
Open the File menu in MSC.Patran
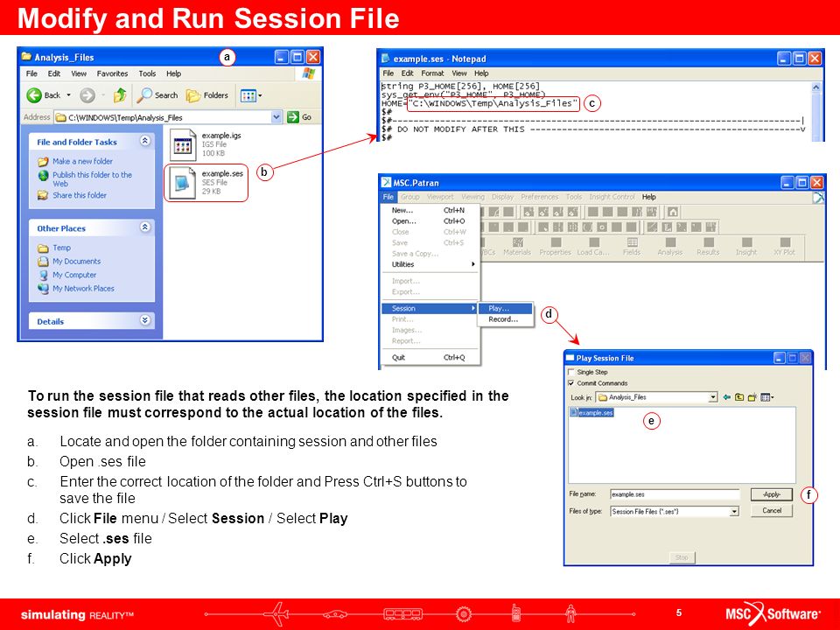click(x=388, y=197)
